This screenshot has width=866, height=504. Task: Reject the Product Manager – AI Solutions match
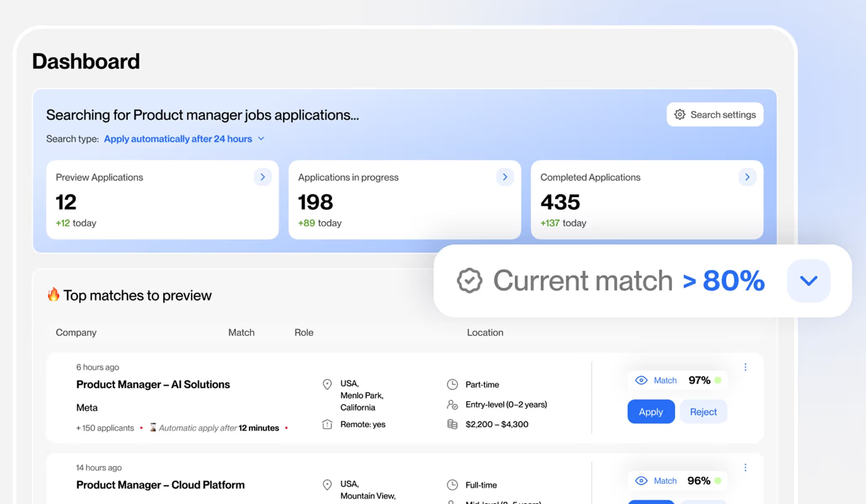[703, 412]
